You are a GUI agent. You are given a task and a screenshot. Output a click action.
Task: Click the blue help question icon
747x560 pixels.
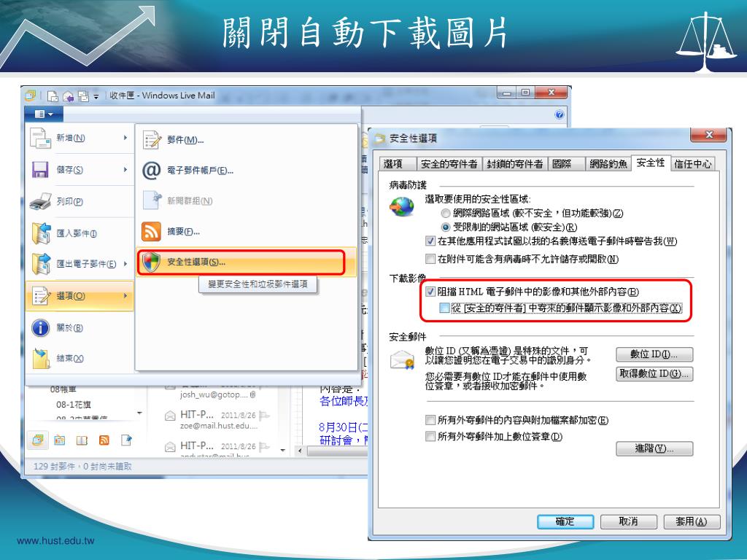(x=560, y=114)
